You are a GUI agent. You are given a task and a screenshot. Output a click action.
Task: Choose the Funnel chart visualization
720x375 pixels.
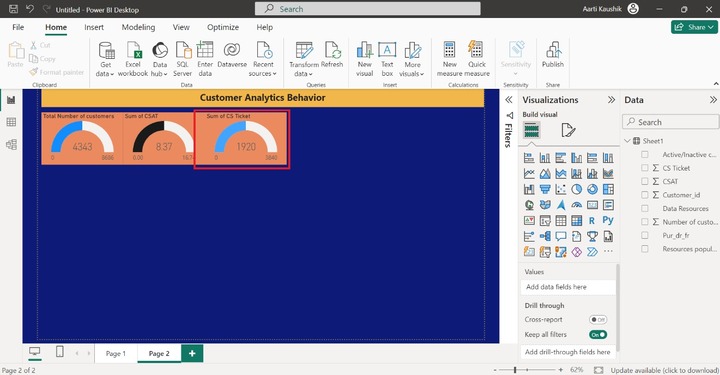(545, 189)
